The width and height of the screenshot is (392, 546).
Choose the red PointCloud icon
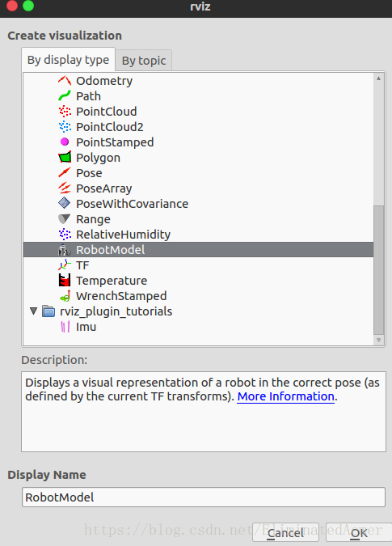pos(65,112)
